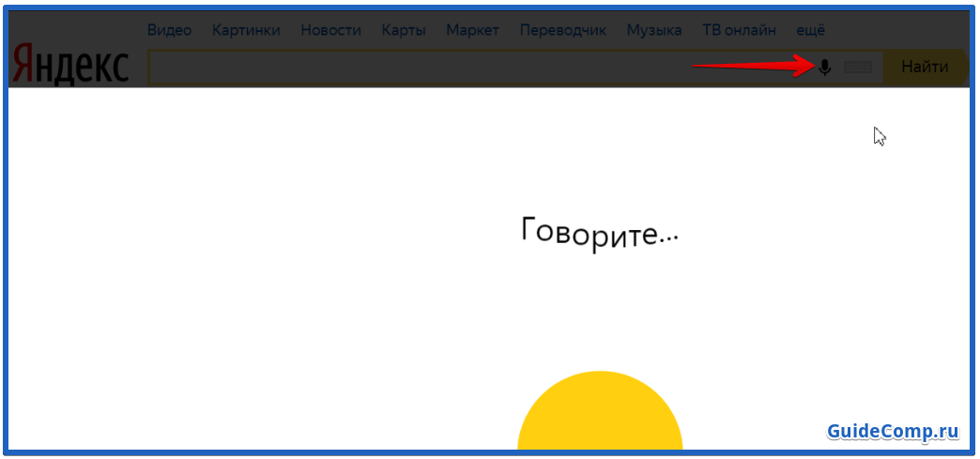
Task: Open the Переводчик tab
Action: 563,30
